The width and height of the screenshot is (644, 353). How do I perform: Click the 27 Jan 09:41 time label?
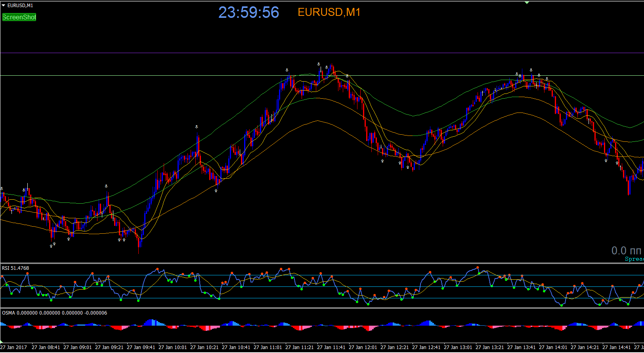pos(141,347)
